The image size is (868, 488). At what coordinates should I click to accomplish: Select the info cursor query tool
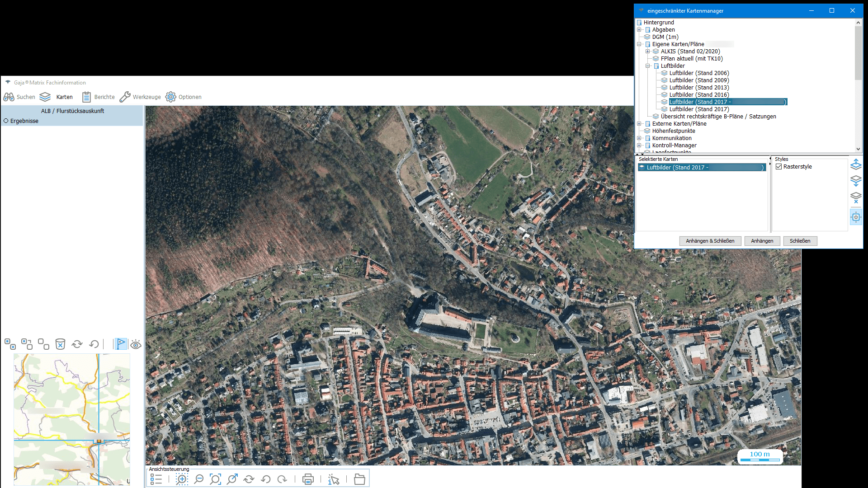pos(334,479)
